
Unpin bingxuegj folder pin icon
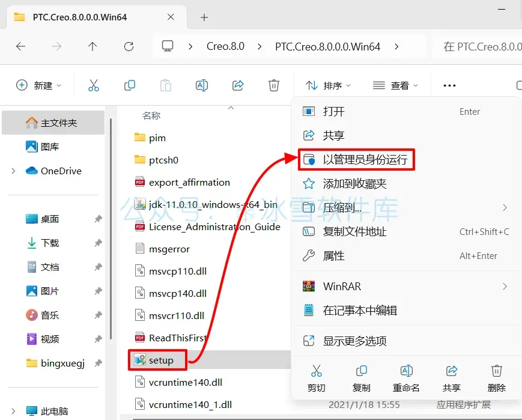(98, 363)
